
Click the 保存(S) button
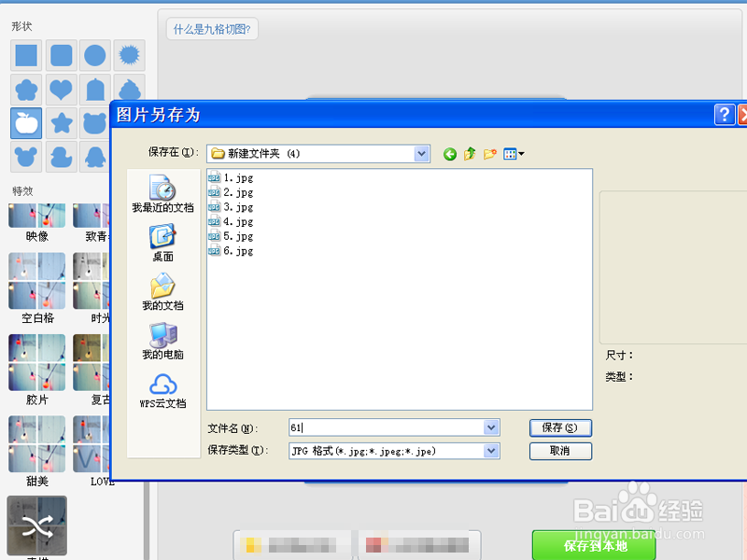[560, 427]
